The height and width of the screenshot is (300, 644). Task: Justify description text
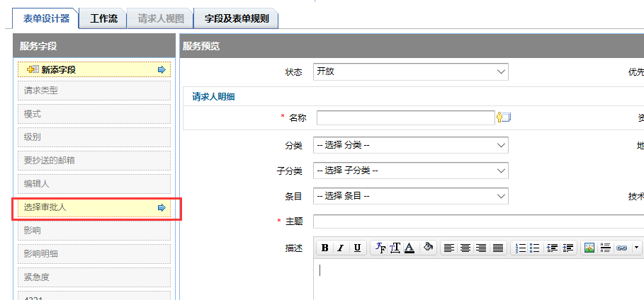coord(498,248)
